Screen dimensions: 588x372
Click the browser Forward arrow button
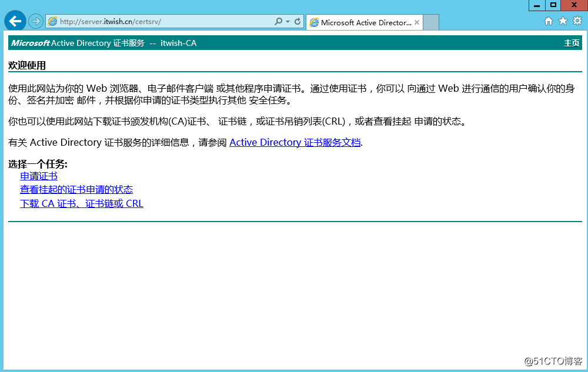pos(36,21)
